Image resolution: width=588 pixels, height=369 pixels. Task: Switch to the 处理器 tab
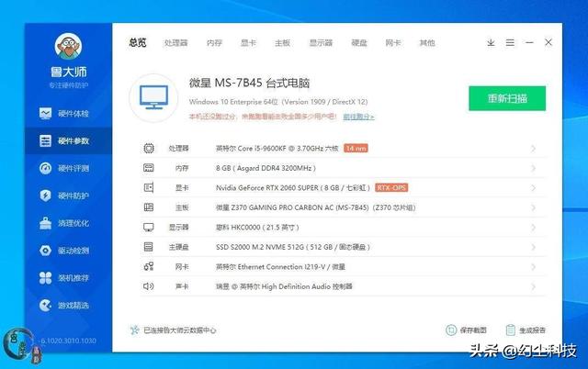(x=175, y=43)
